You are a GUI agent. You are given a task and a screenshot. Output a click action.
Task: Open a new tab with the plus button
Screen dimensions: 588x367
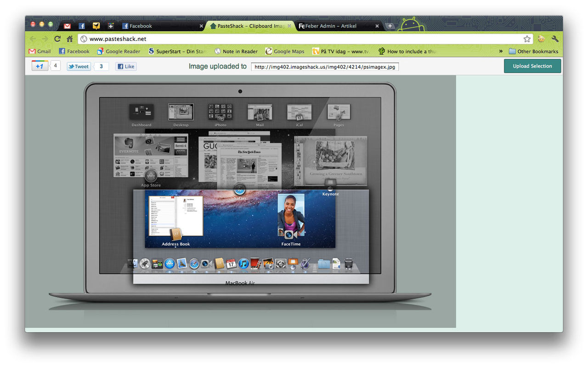pyautogui.click(x=390, y=26)
